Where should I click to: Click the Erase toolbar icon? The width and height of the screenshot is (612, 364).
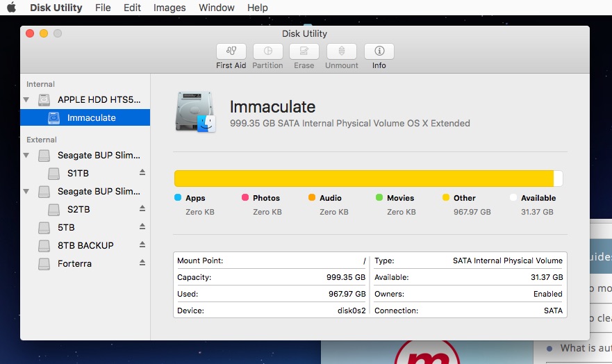(x=304, y=51)
